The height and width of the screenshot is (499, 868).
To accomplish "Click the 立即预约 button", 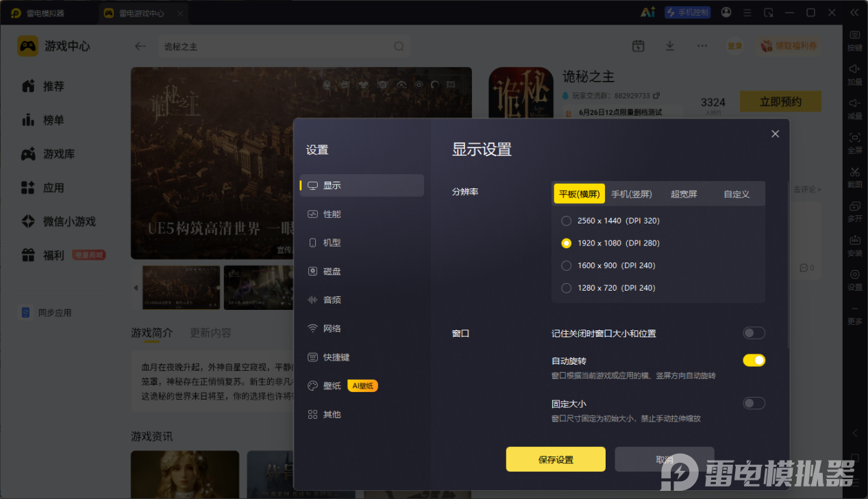I will pyautogui.click(x=780, y=101).
